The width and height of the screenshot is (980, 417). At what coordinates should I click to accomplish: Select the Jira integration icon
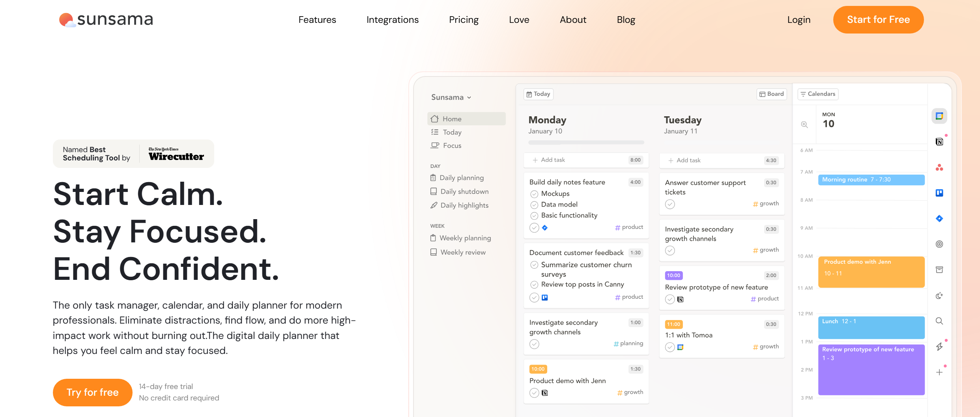(x=939, y=218)
